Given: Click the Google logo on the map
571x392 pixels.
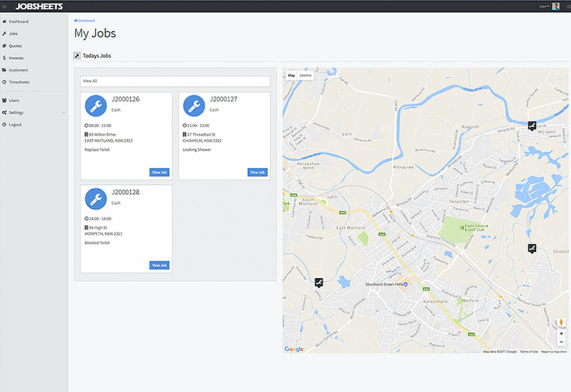Looking at the screenshot, I should tap(293, 349).
